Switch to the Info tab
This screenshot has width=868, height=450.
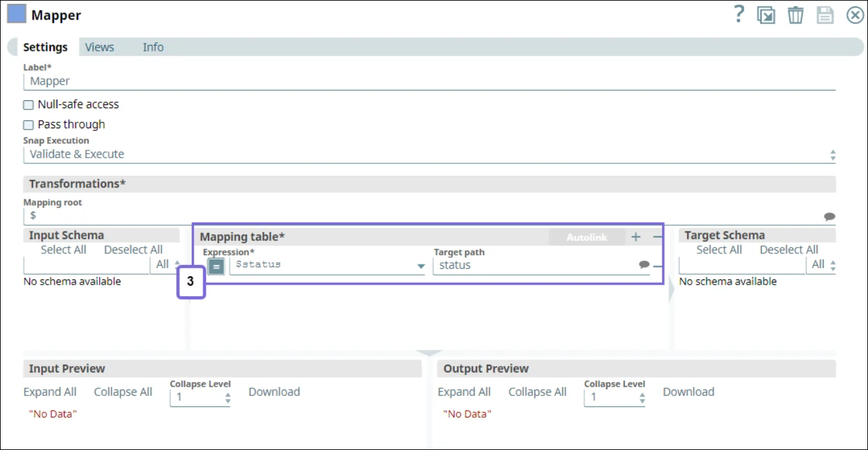153,48
